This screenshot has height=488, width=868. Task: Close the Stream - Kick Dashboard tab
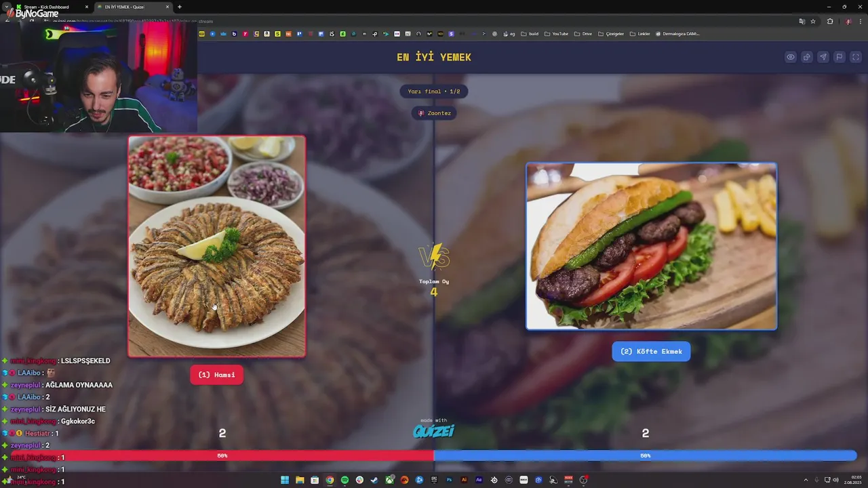pos(86,7)
